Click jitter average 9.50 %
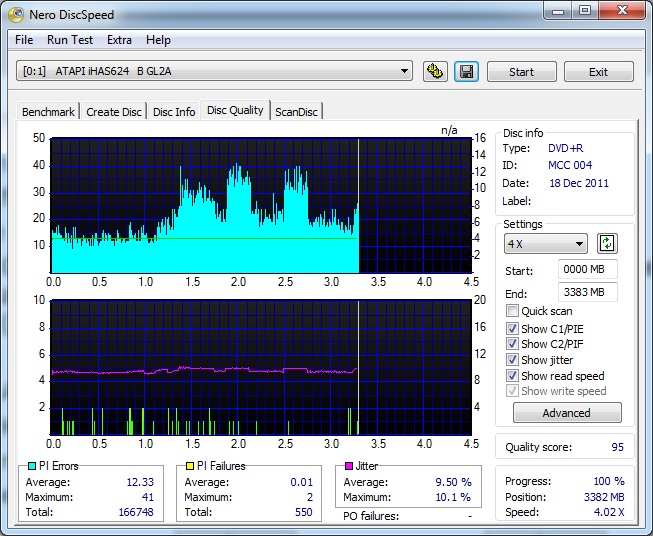The width and height of the screenshot is (653, 536). coord(454,482)
